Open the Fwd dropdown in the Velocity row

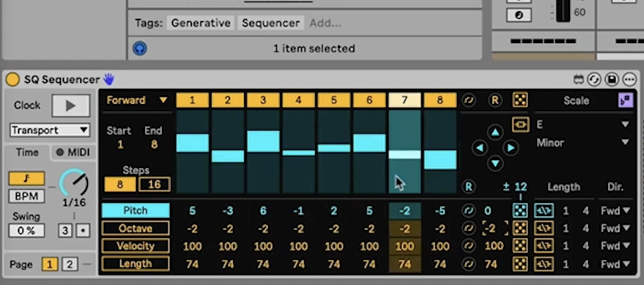pyautogui.click(x=615, y=246)
